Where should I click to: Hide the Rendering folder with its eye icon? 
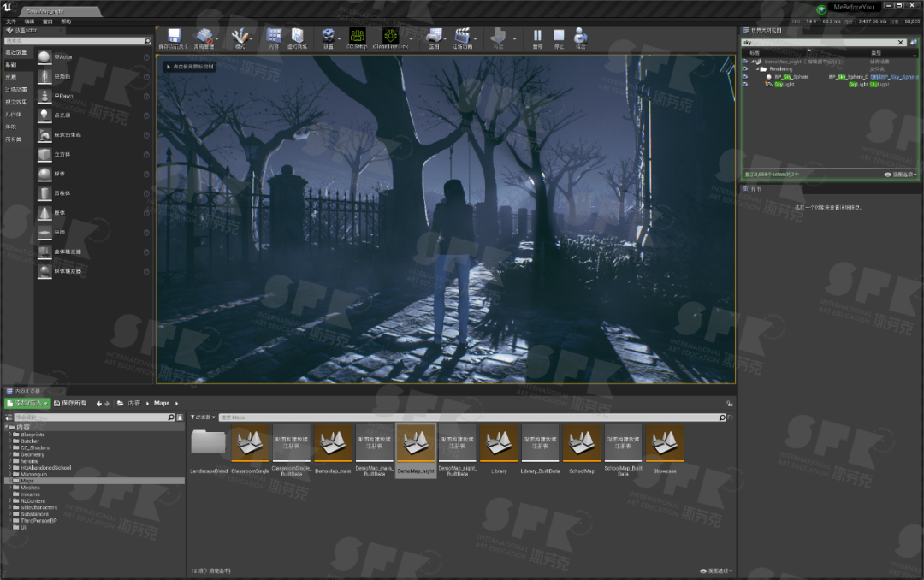tap(745, 69)
